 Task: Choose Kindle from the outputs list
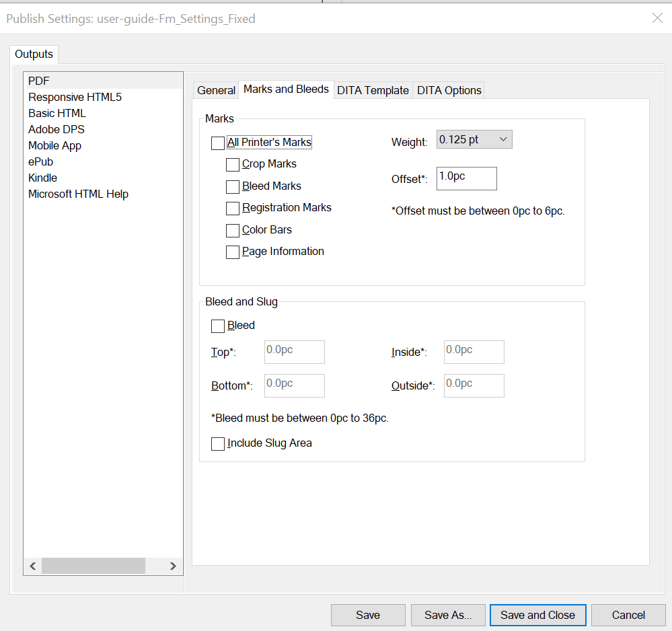click(x=42, y=178)
